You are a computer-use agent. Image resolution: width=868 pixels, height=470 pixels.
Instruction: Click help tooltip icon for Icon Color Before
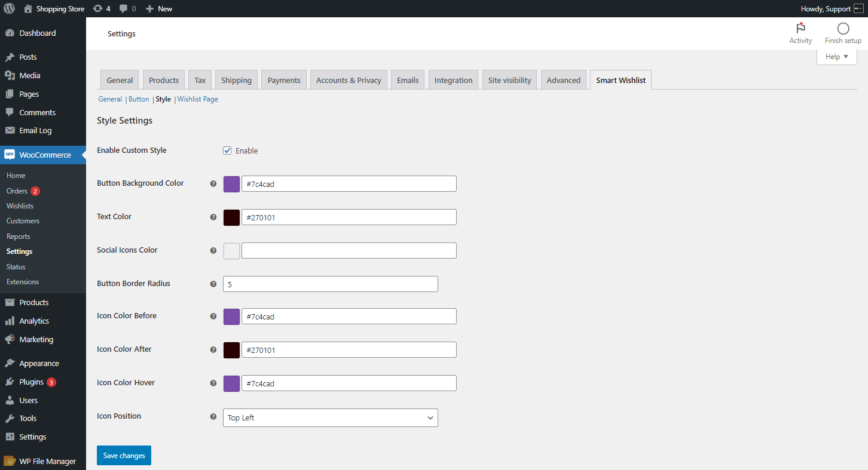pos(213,317)
